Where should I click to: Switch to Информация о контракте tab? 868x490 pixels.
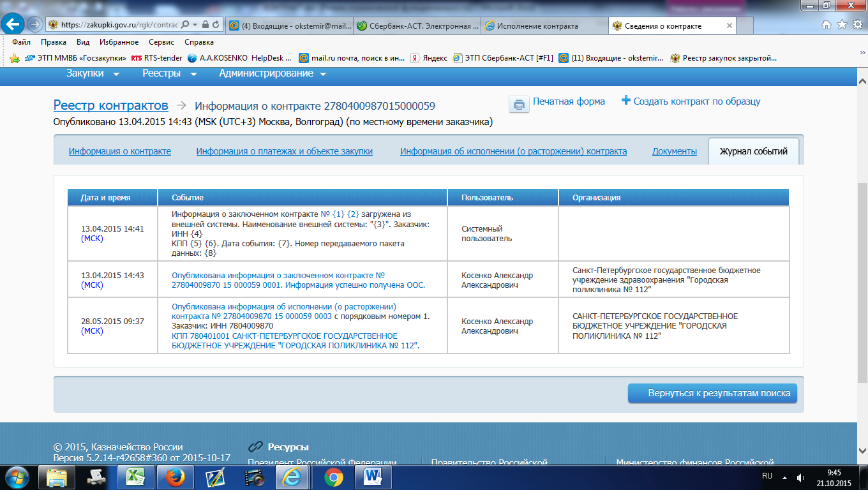[120, 151]
